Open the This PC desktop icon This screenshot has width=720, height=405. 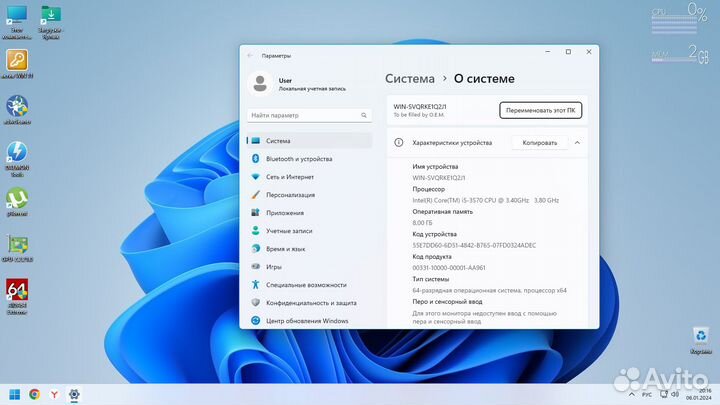coord(17,21)
